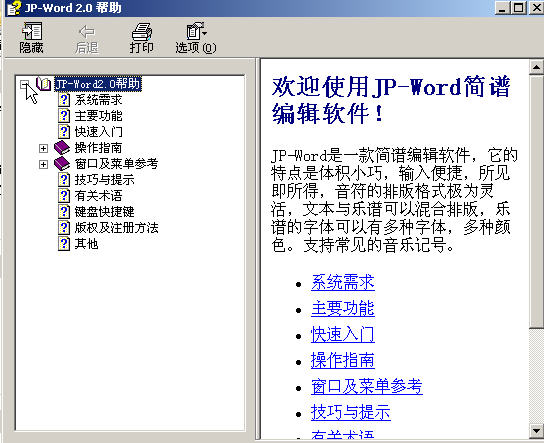
Task: Collapse the JP-Word2.0帮助 root node
Action: [24, 84]
